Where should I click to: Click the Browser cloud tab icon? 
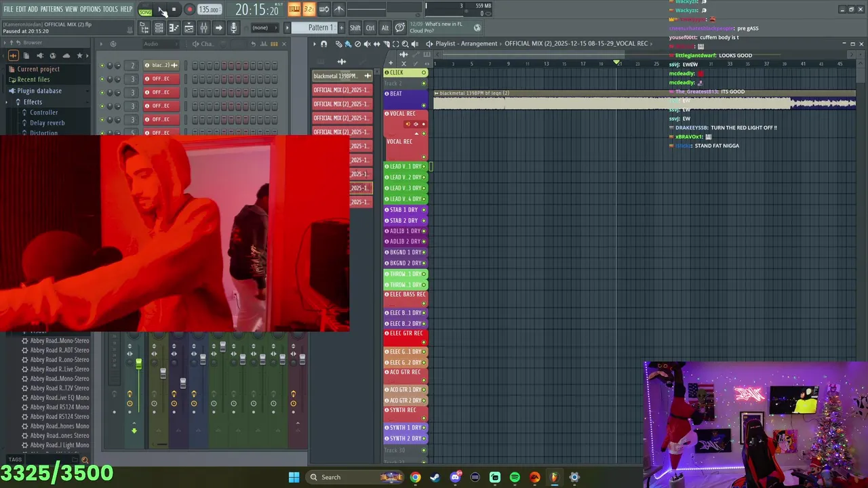pos(66,56)
